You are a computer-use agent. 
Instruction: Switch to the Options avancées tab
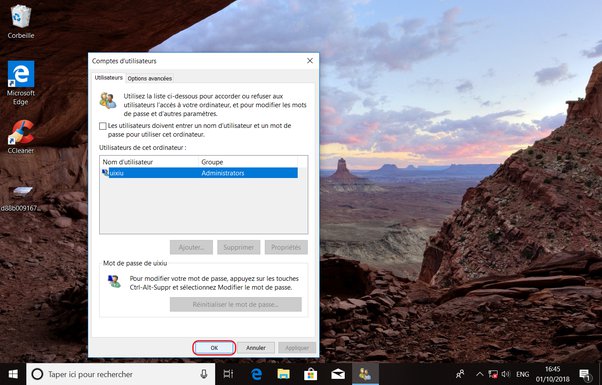tap(150, 78)
